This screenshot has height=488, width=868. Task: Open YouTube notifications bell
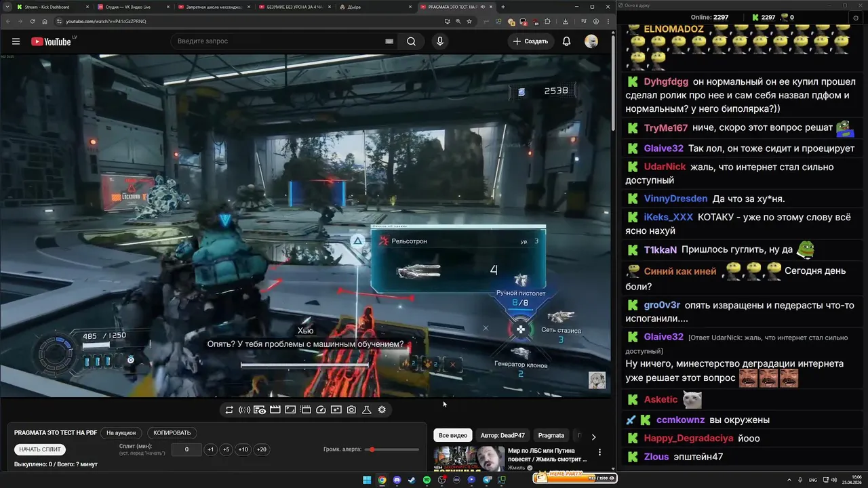click(x=566, y=41)
